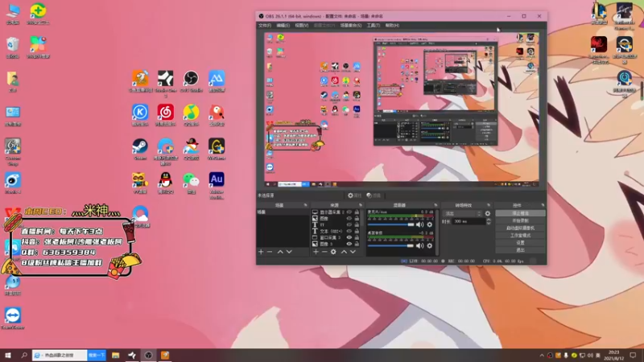Open the Steam desktop shortcut
The width and height of the screenshot is (644, 362).
(140, 149)
